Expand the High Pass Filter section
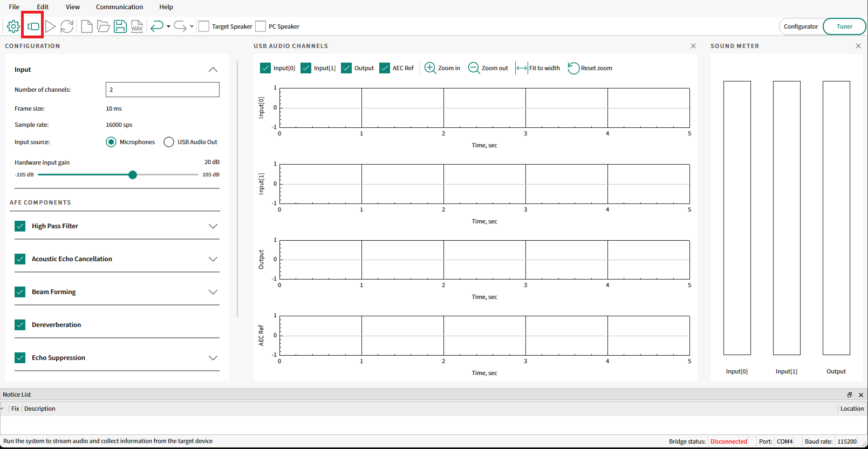 point(213,226)
